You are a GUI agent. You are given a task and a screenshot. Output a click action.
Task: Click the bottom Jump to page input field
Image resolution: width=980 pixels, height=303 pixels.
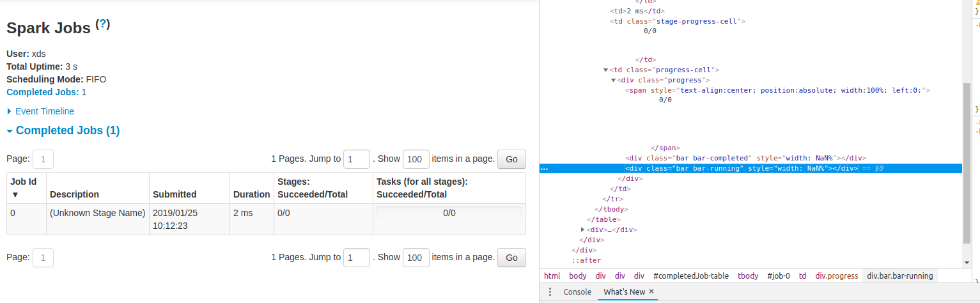pos(357,257)
